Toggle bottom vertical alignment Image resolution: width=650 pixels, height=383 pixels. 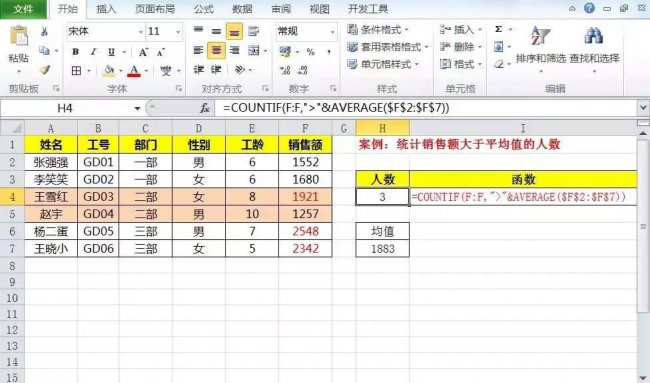pos(234,31)
